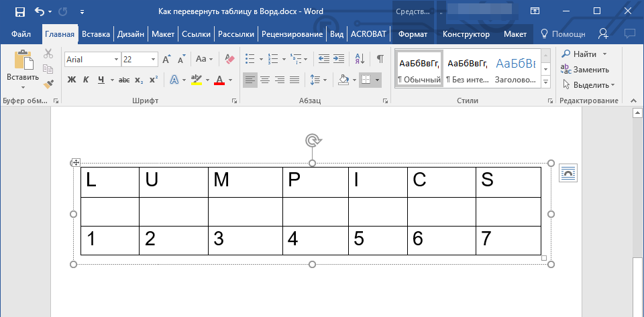Viewport: 644px width, 317px height.
Task: Open the Конструктор tab
Action: click(466, 34)
